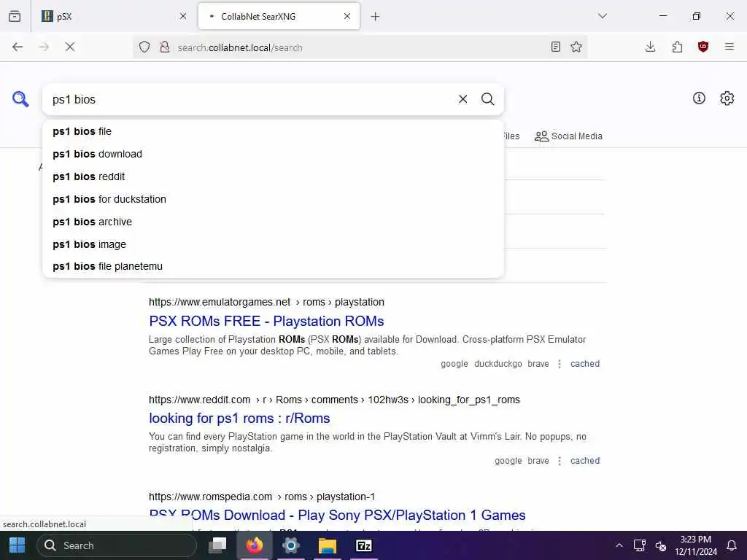Image resolution: width=747 pixels, height=560 pixels.
Task: Open uBlock Origin extension
Action: click(x=703, y=47)
